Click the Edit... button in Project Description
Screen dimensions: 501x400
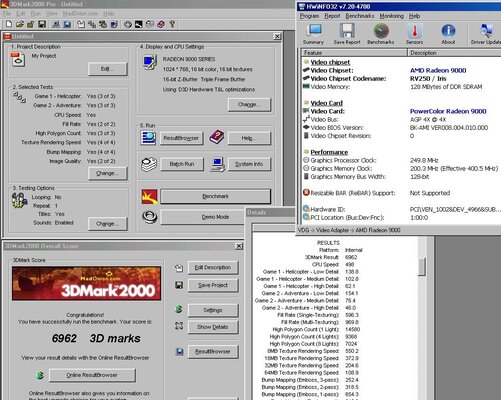[108, 69]
